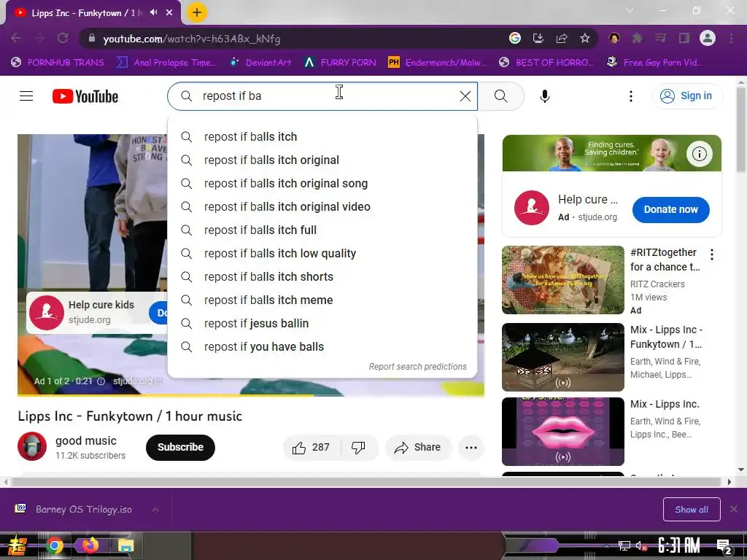Sign in to YouTube
The image size is (747, 560).
click(686, 96)
